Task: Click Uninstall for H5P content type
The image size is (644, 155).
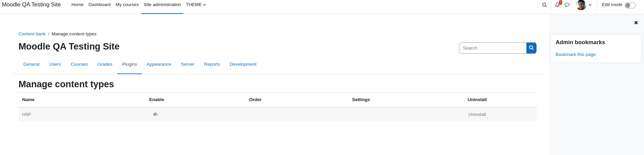Action: (x=477, y=115)
